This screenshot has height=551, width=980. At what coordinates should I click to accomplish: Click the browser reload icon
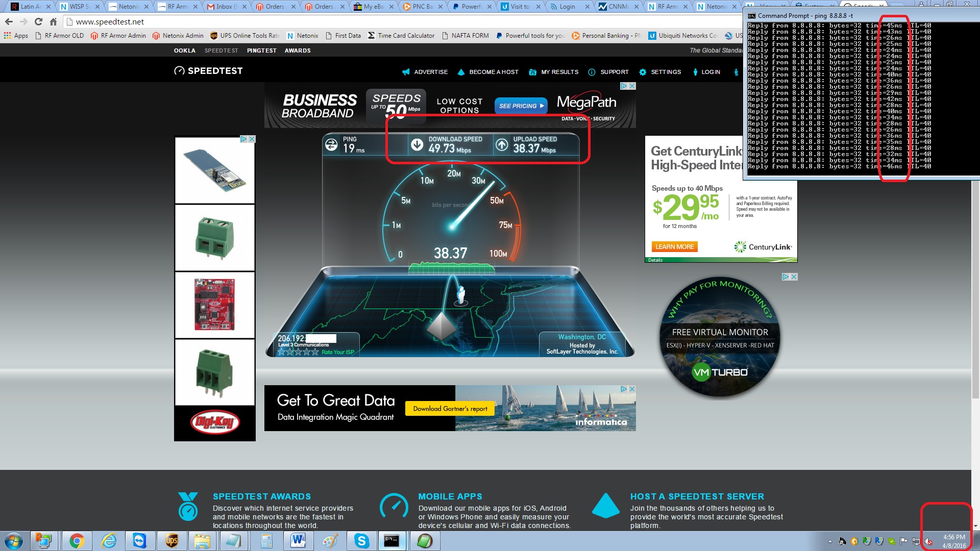[38, 21]
